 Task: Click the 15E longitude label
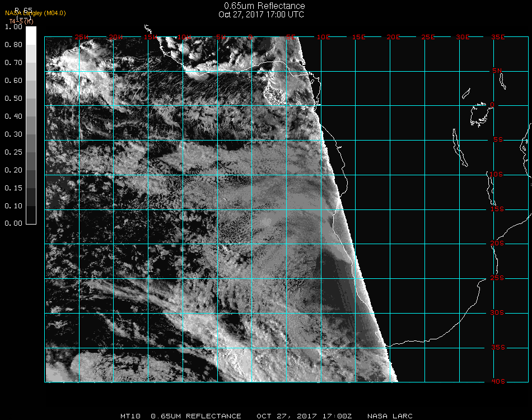pos(358,37)
